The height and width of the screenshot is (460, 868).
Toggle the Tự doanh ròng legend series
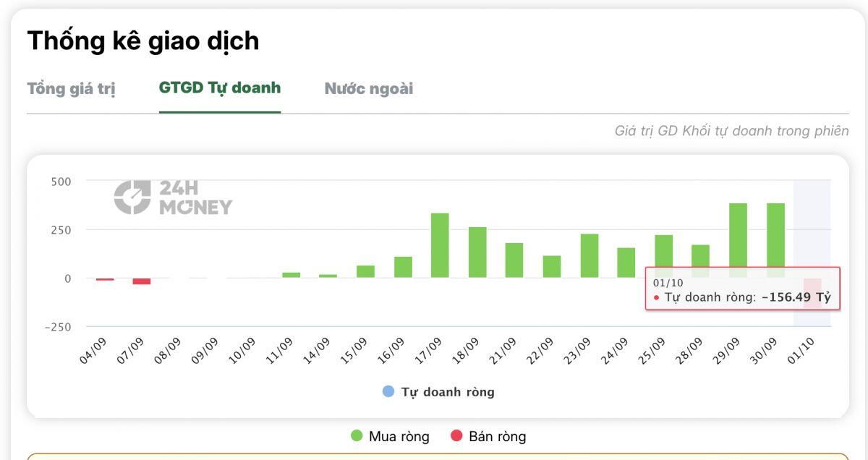tap(438, 392)
